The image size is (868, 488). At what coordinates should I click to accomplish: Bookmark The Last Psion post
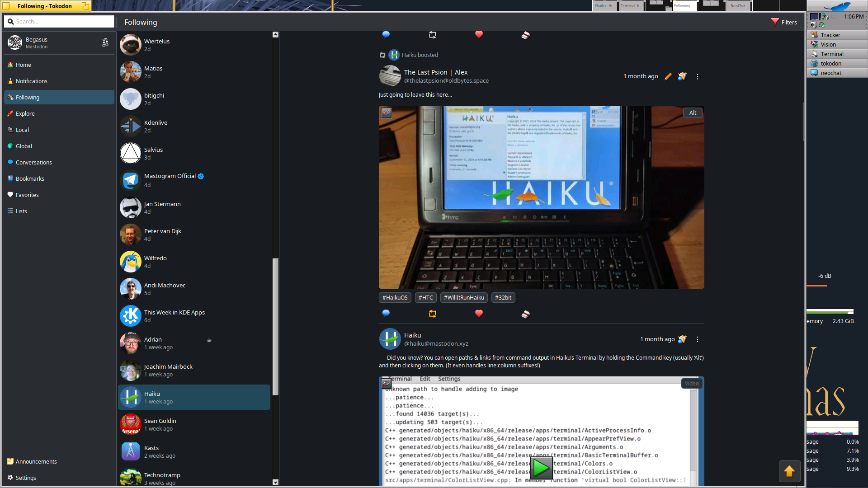coord(526,314)
